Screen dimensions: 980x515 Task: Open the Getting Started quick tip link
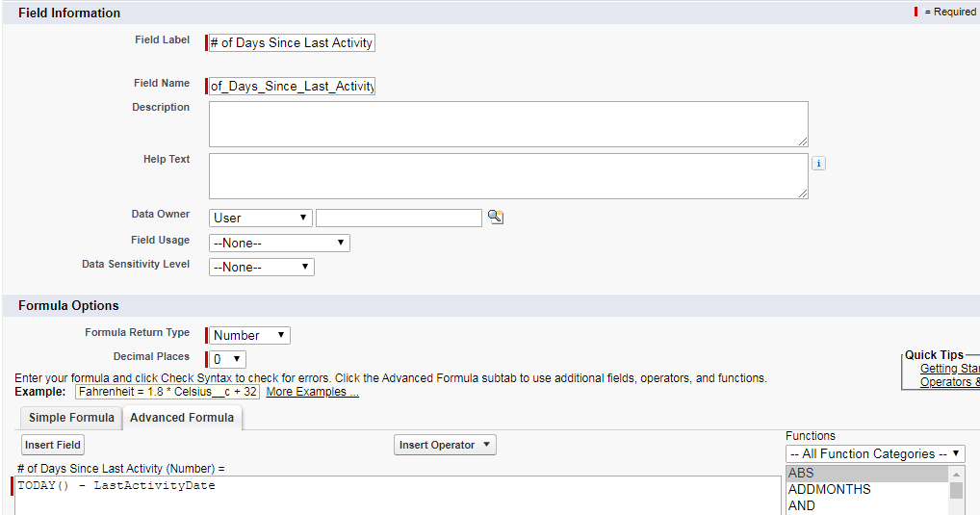point(949,369)
